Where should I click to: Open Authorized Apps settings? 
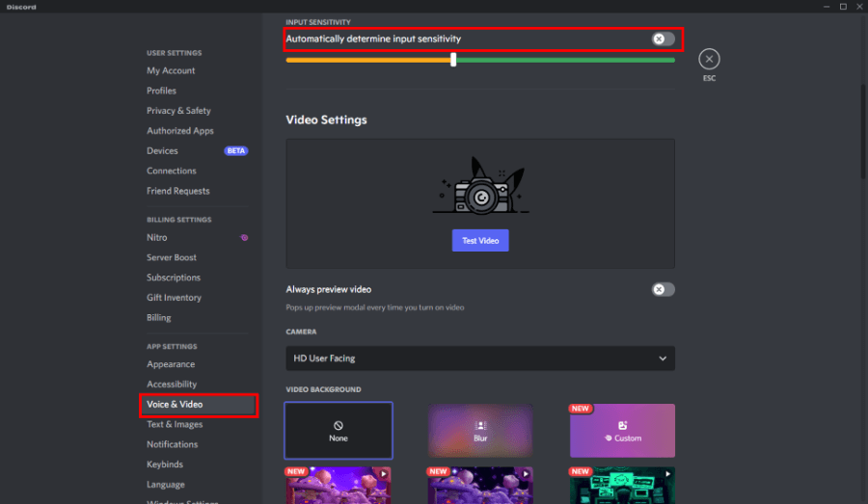180,130
